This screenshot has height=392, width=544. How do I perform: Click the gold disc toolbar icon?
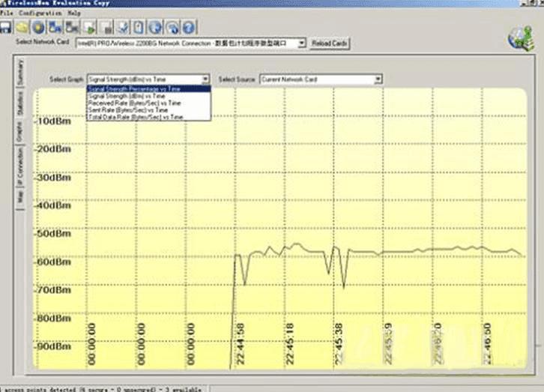coord(38,27)
